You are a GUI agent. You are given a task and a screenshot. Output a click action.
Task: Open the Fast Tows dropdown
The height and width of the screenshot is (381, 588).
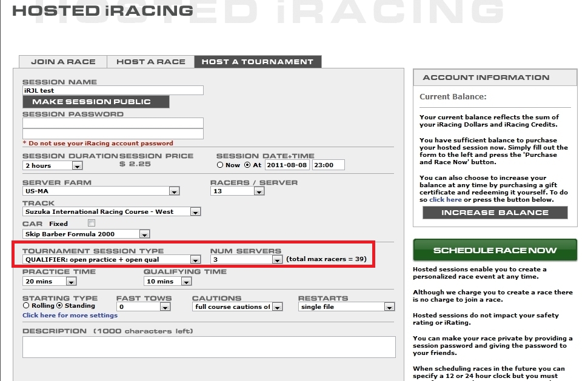(x=144, y=307)
